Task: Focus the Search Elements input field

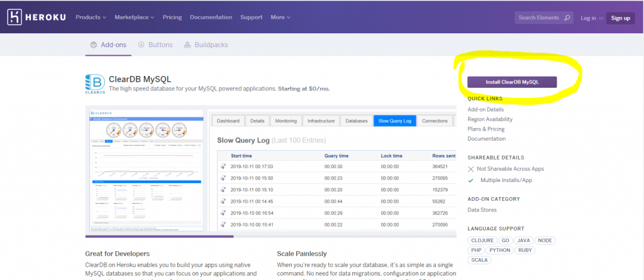Action: pyautogui.click(x=544, y=18)
